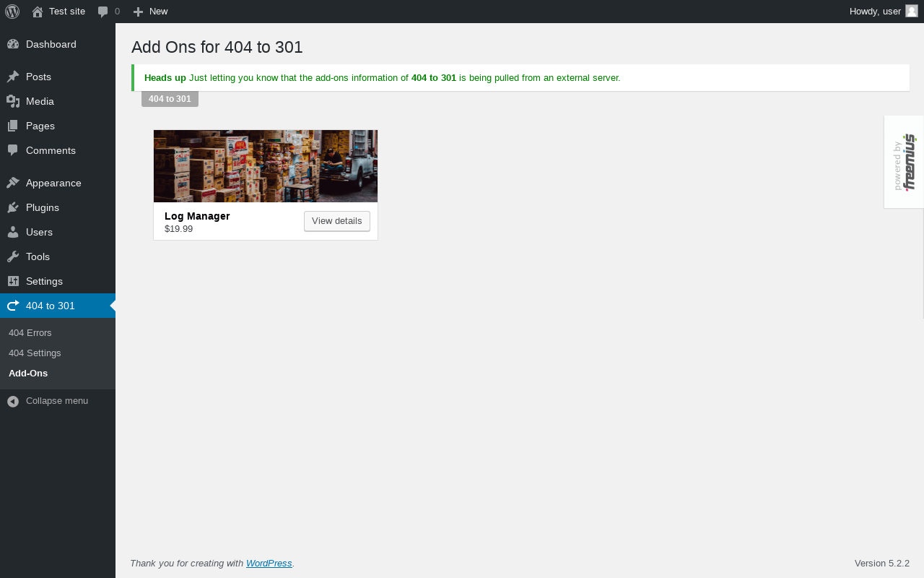
Task: Click the user avatar icon
Action: 912,11
